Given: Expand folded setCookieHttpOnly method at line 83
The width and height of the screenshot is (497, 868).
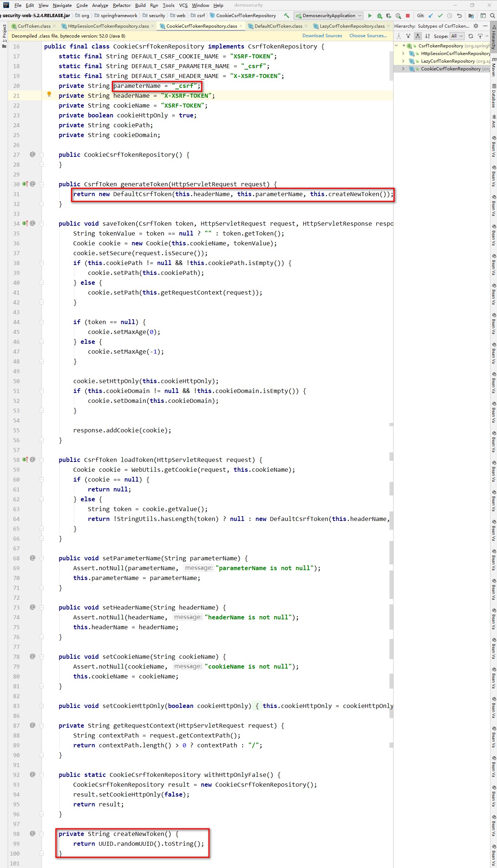Looking at the screenshot, I should tap(42, 706).
